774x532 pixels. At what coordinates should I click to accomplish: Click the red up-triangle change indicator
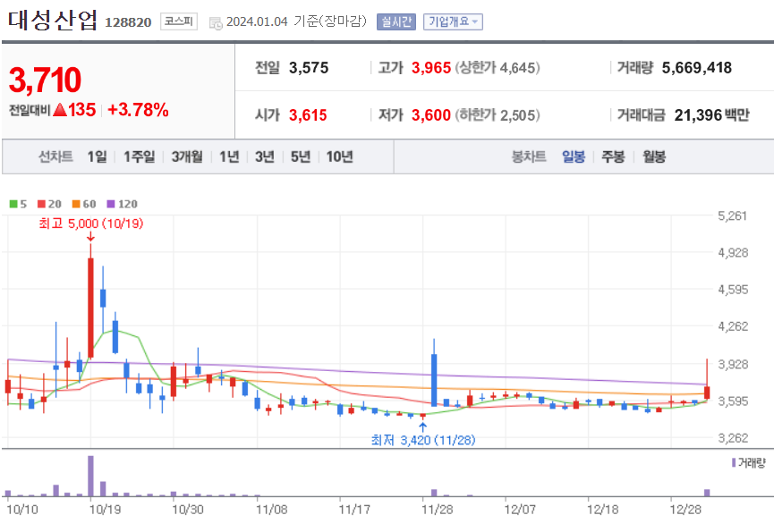[60, 109]
